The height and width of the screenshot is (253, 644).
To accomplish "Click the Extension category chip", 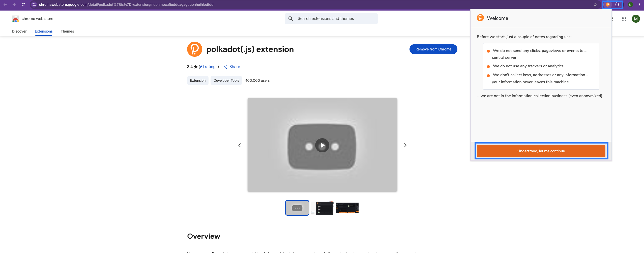I will pos(198,80).
